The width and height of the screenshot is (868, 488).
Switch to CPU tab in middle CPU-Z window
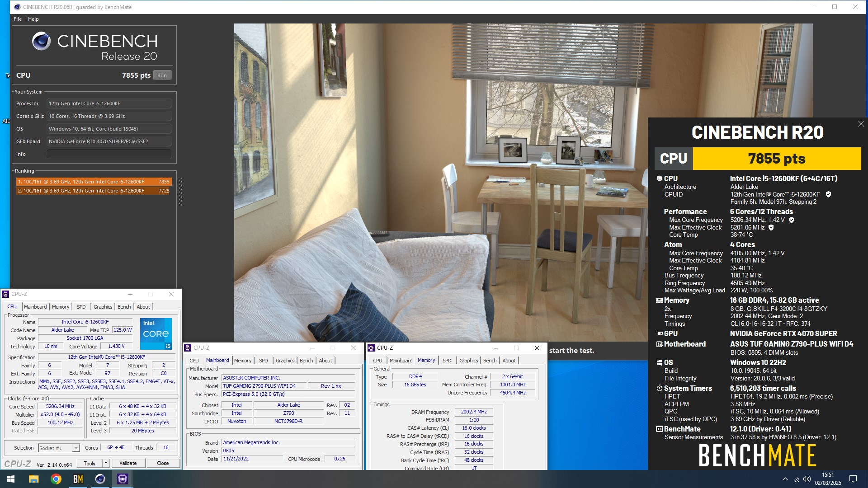coord(194,361)
